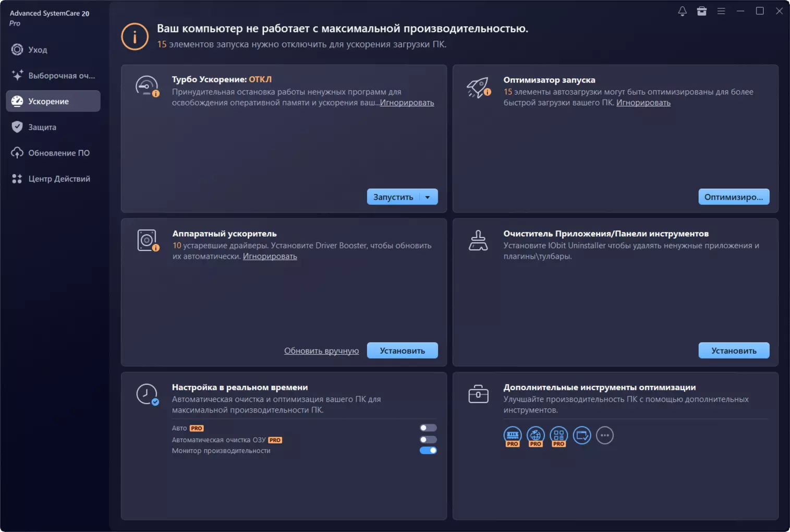Open the notifications bell icon
This screenshot has height=532, width=790.
click(682, 11)
